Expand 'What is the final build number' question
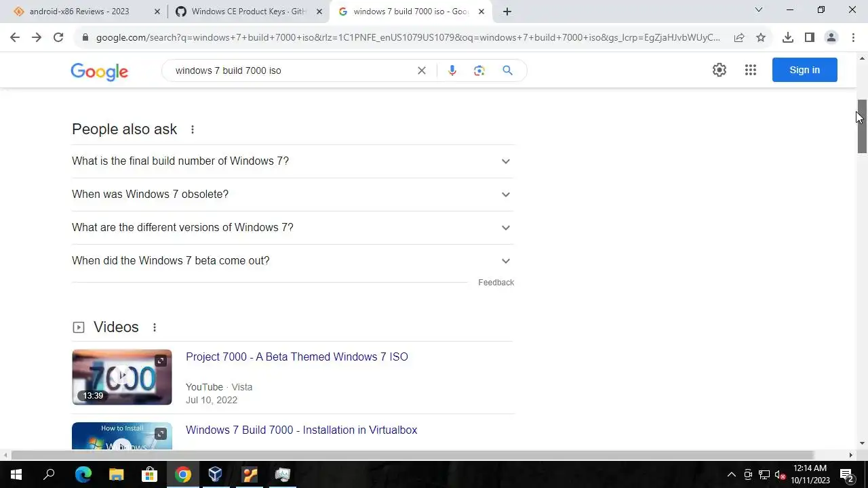The height and width of the screenshot is (488, 868). tap(292, 161)
